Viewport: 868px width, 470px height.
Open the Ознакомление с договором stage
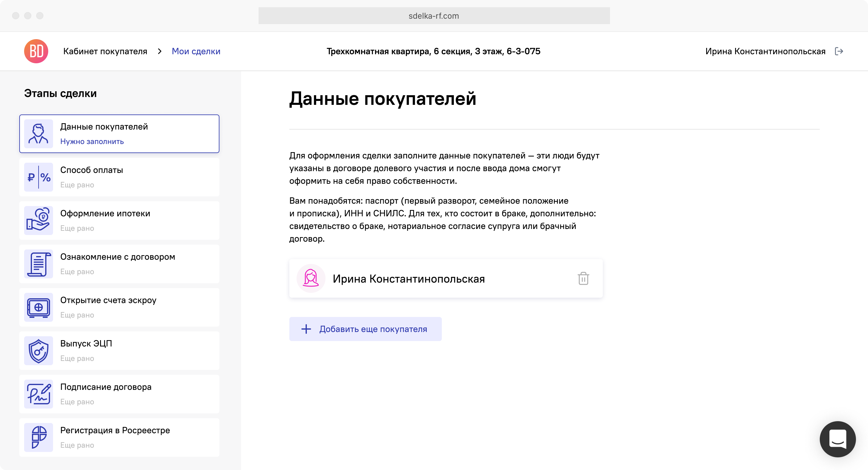coord(119,264)
